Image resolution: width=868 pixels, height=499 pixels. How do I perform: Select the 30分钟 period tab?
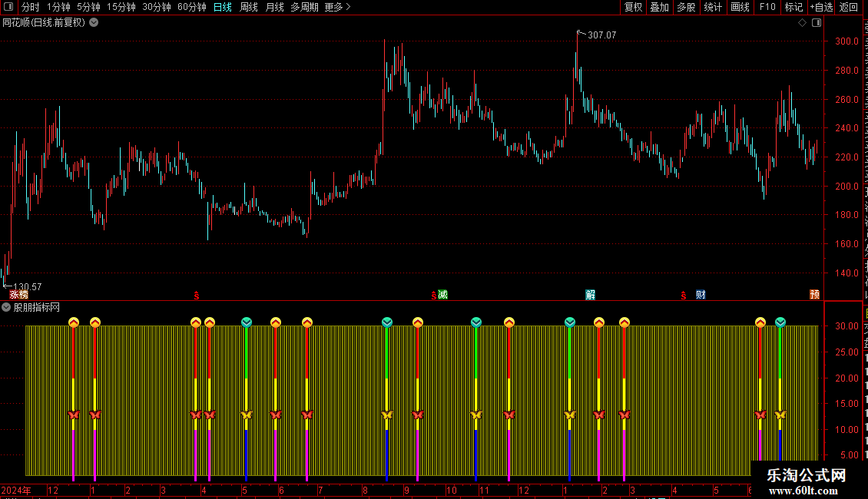pyautogui.click(x=157, y=7)
